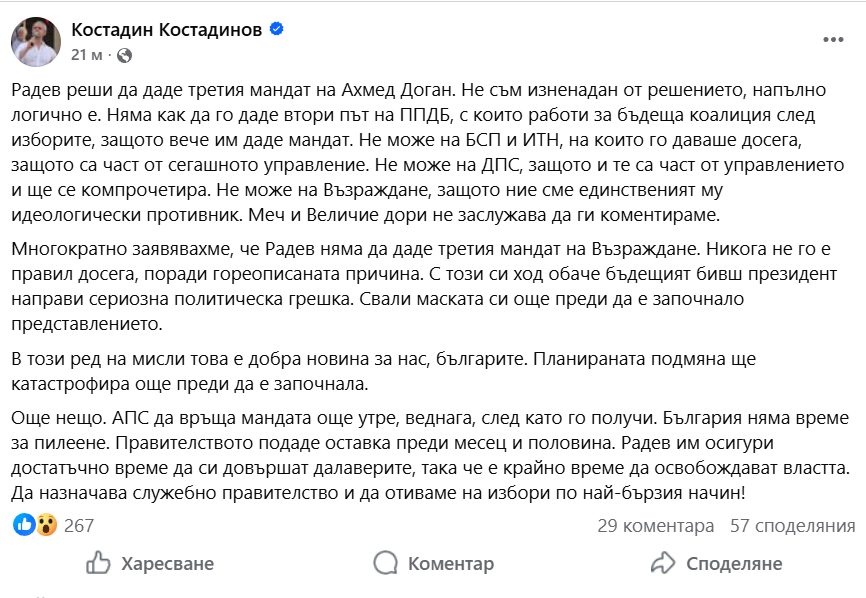The image size is (866, 598).
Task: Click the share arrow icon next to Споделяне
Action: click(663, 564)
